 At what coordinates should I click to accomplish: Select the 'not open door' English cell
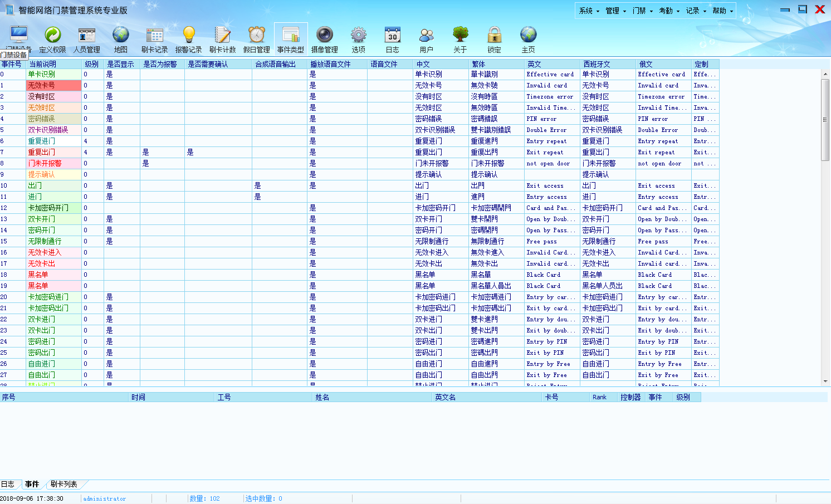click(552, 163)
